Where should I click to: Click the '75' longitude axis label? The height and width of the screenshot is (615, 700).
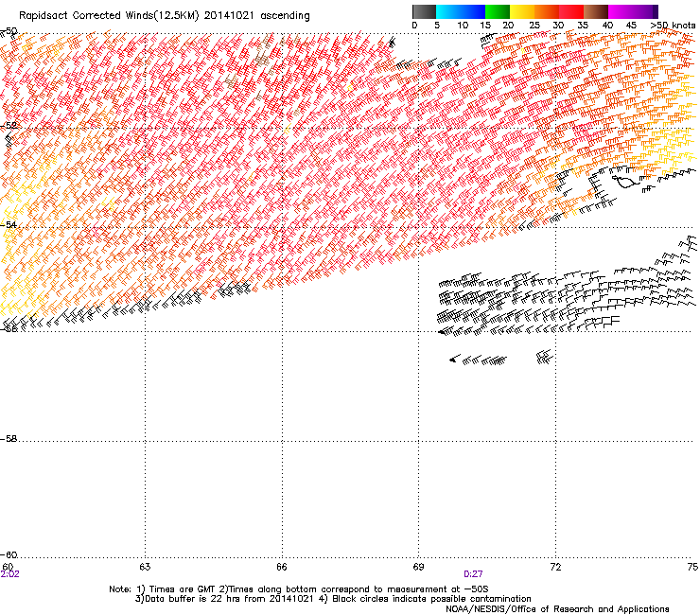[692, 567]
